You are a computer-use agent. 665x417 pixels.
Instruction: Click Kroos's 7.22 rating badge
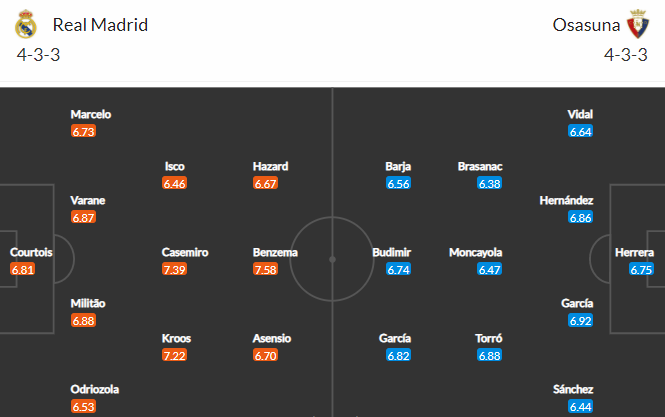174,355
